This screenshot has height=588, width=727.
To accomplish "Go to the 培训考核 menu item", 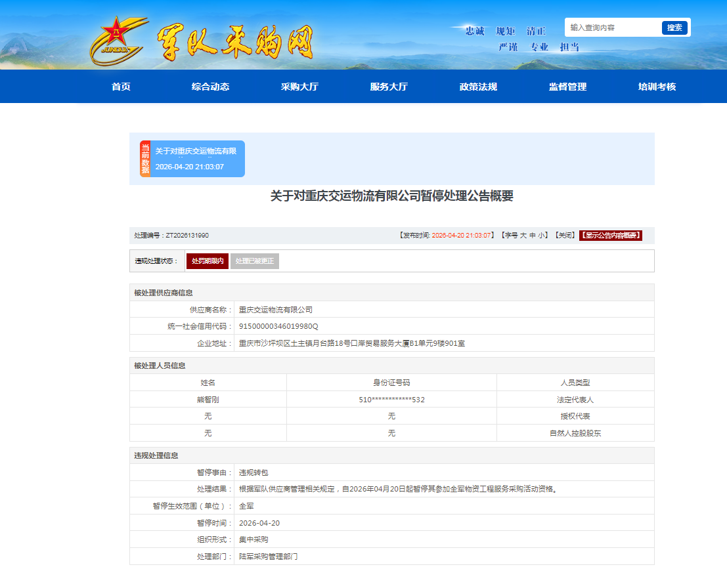I will (x=657, y=87).
